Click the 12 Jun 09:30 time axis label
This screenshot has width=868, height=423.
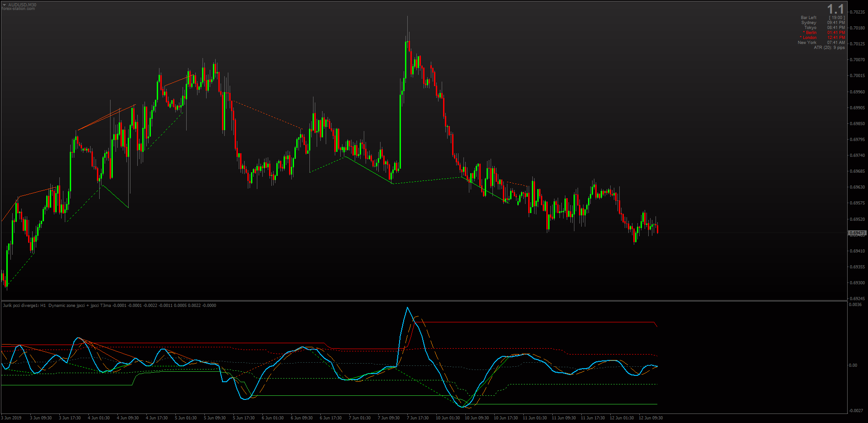tap(651, 418)
